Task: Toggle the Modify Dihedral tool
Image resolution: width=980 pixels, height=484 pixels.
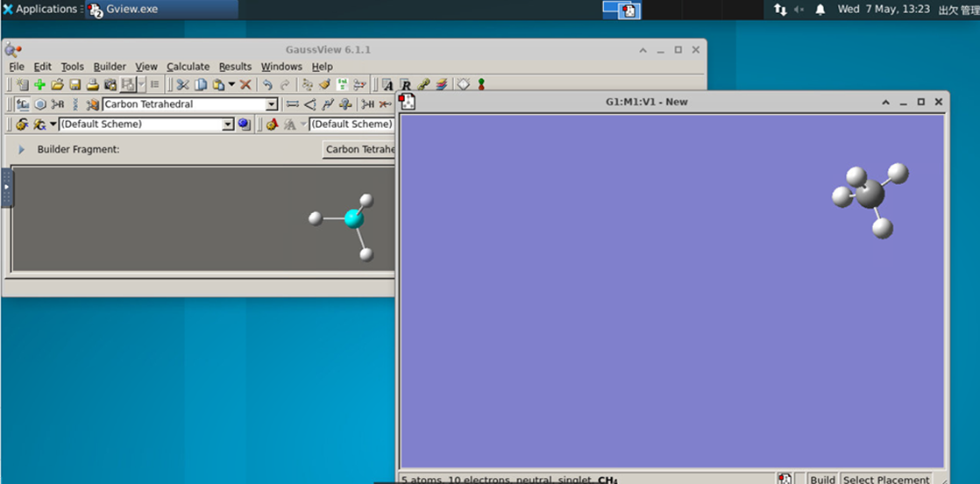Action: [x=327, y=104]
